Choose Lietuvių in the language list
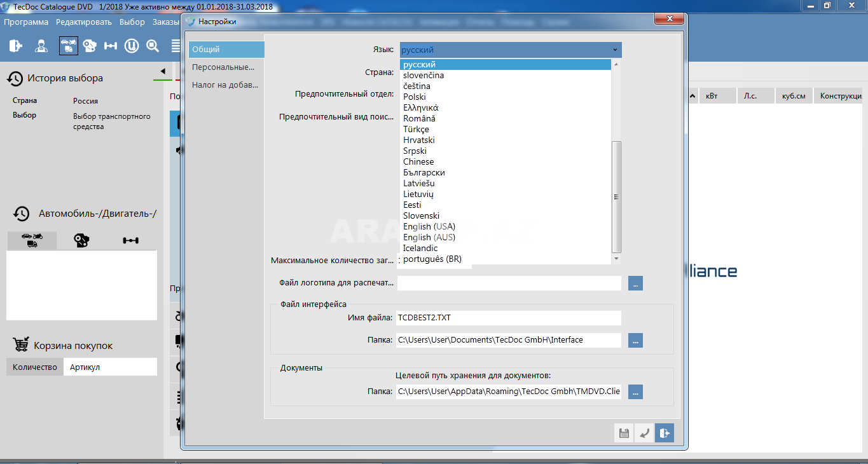 click(x=506, y=194)
